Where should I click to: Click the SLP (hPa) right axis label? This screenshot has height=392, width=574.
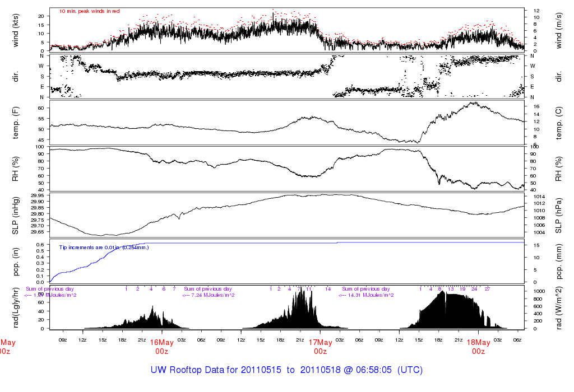(559, 216)
